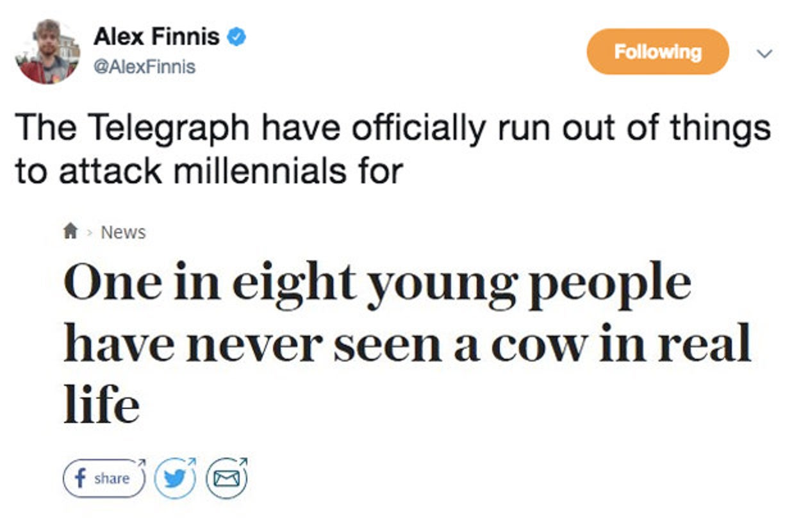This screenshot has width=801, height=532.
Task: Expand the tweet options chevron dropdown
Action: pyautogui.click(x=764, y=53)
